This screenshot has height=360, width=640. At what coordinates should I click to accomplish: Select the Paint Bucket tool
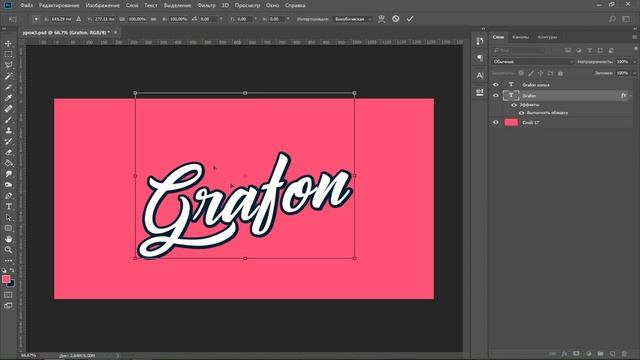8,163
